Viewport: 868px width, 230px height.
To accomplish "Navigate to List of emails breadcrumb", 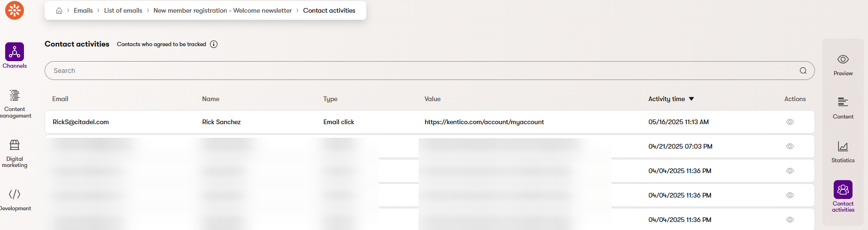I will 123,10.
